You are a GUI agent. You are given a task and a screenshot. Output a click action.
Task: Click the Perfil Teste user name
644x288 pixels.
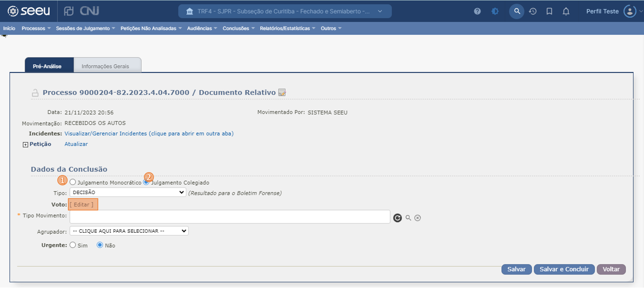tap(602, 11)
